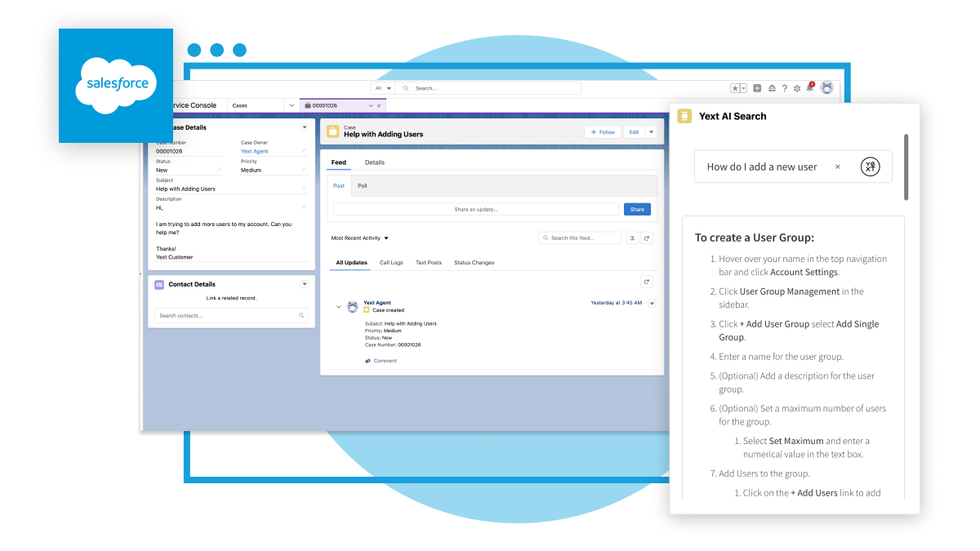Open the search scope All dropdown

pos(382,88)
